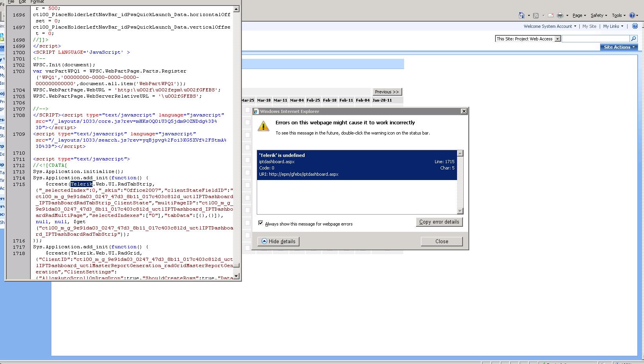The image size is (644, 364).
Task: Open the Tools menu in IE toolbar
Action: click(619, 15)
